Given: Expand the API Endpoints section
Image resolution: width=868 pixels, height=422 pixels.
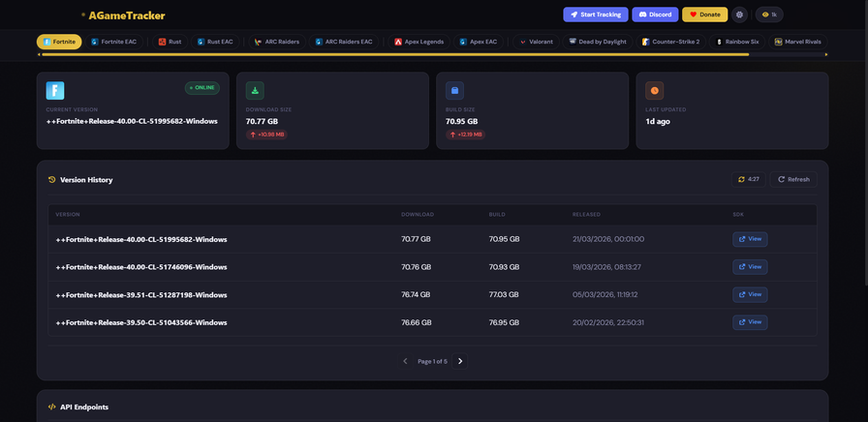Looking at the screenshot, I should [x=83, y=407].
